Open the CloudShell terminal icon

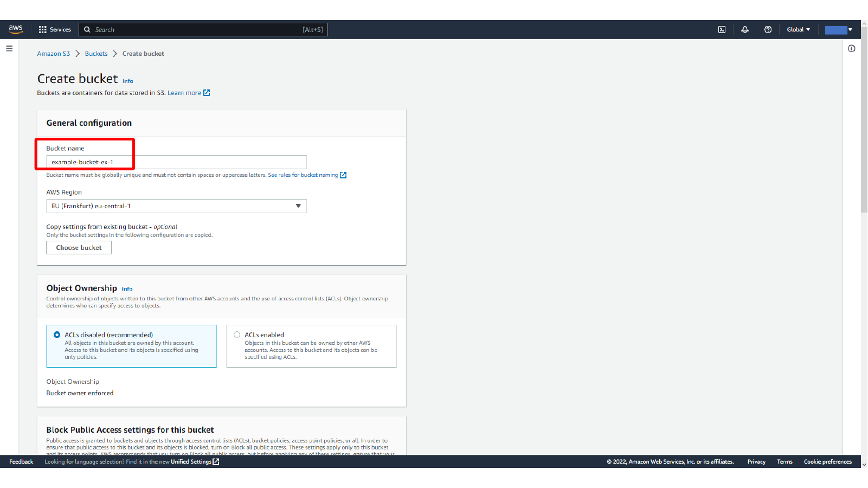coord(722,30)
